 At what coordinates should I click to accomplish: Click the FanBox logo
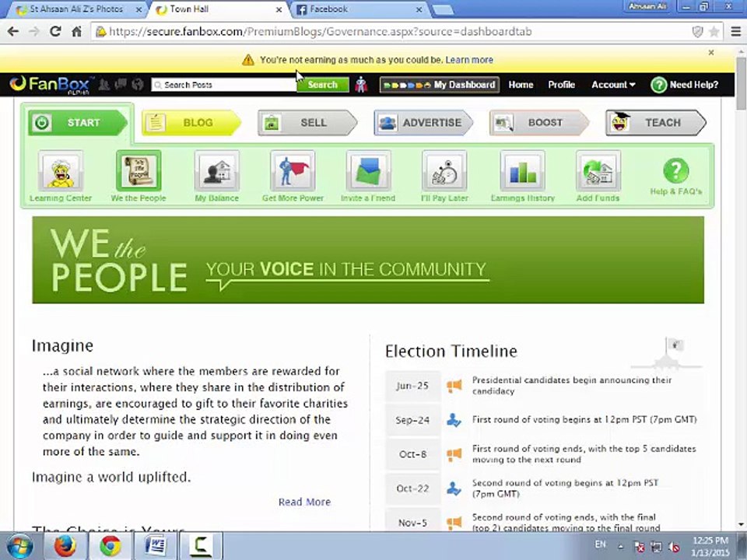click(x=50, y=84)
